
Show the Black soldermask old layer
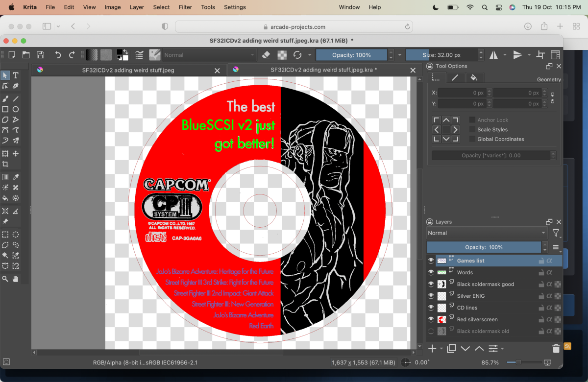click(431, 331)
